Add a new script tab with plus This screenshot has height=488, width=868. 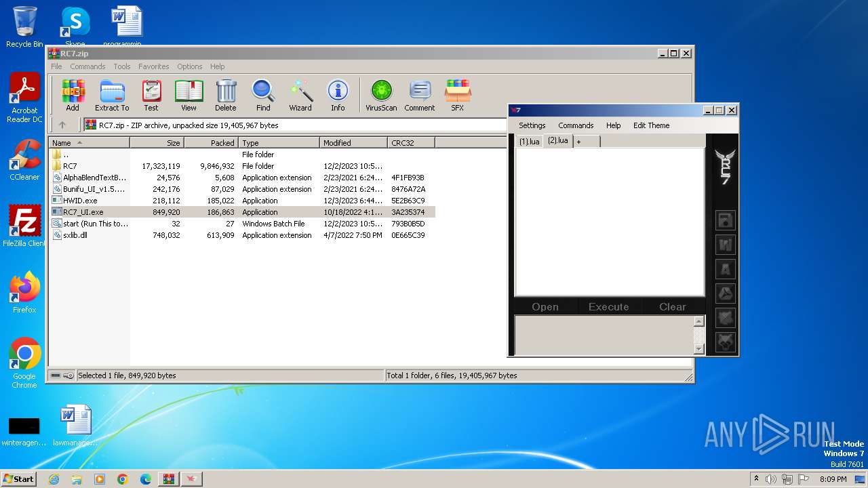(587, 141)
